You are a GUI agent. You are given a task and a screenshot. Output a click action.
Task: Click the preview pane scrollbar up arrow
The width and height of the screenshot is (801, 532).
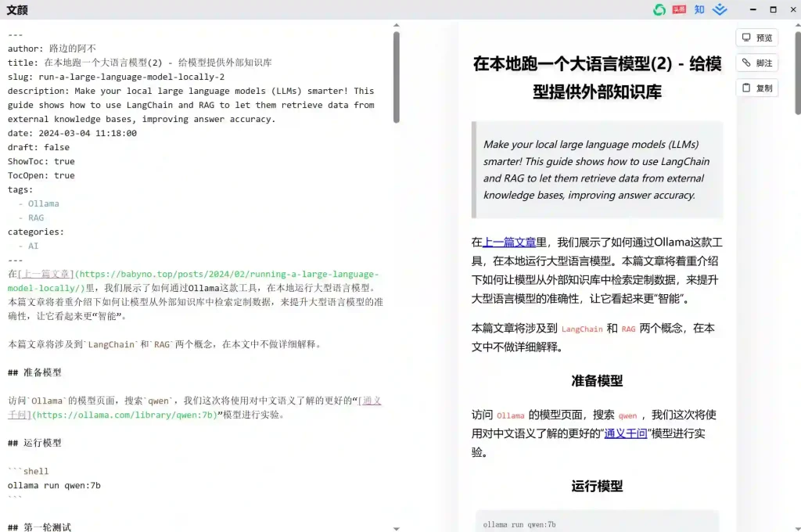click(x=798, y=24)
